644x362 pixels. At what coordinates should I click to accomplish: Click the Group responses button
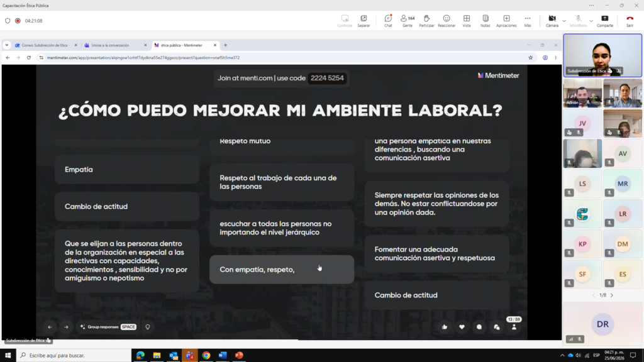coord(108,327)
